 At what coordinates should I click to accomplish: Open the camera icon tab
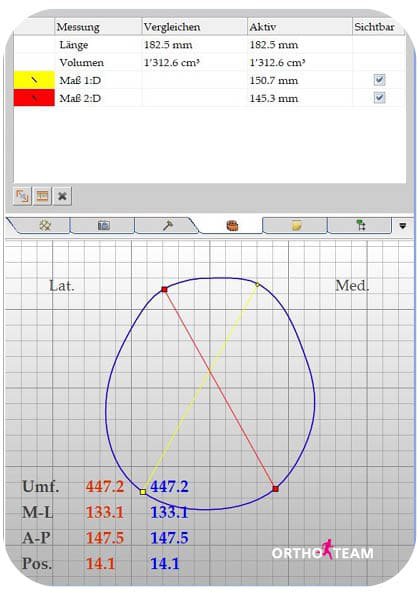coord(104,225)
